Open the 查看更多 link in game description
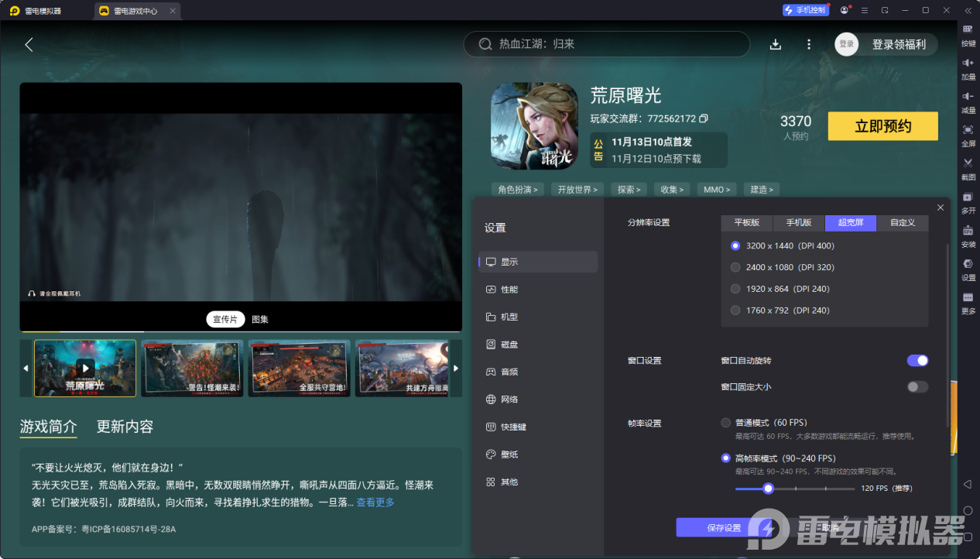Image resolution: width=980 pixels, height=559 pixels. click(x=375, y=501)
